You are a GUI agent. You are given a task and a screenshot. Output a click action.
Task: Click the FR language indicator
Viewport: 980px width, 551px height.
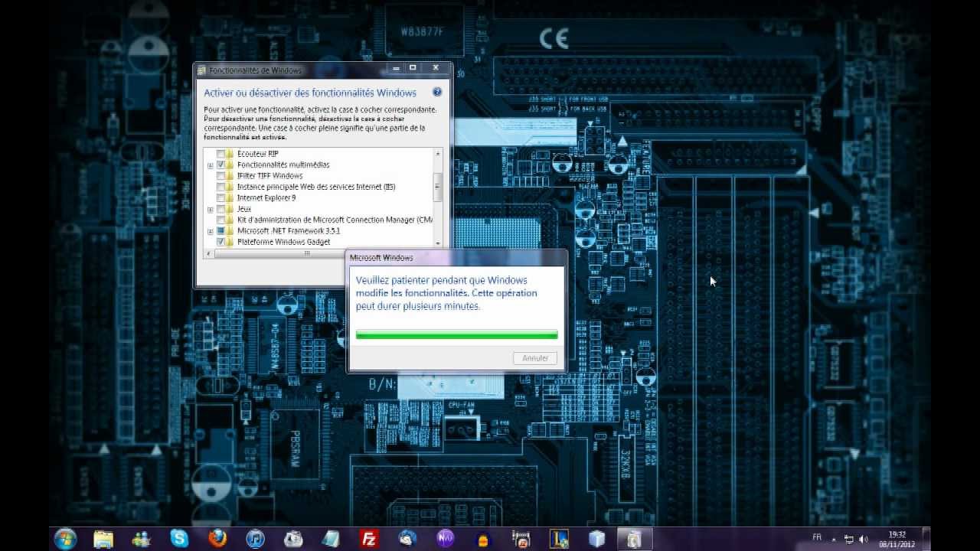(817, 537)
